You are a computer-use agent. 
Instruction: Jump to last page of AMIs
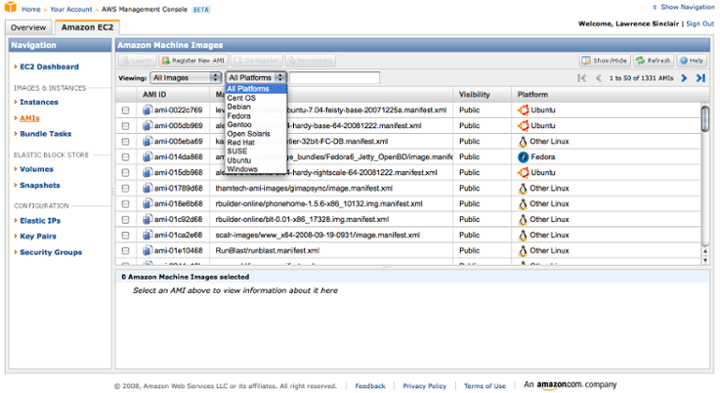701,78
